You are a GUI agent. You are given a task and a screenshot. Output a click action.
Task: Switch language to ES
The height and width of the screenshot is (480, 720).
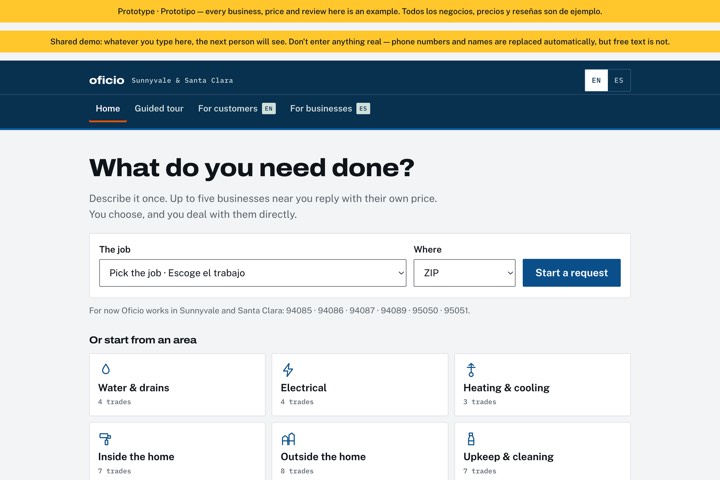(619, 80)
